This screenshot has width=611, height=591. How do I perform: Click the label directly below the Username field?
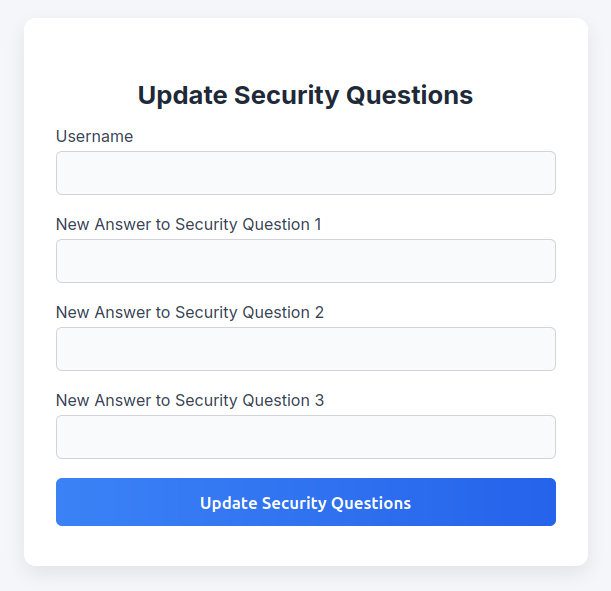tap(189, 224)
